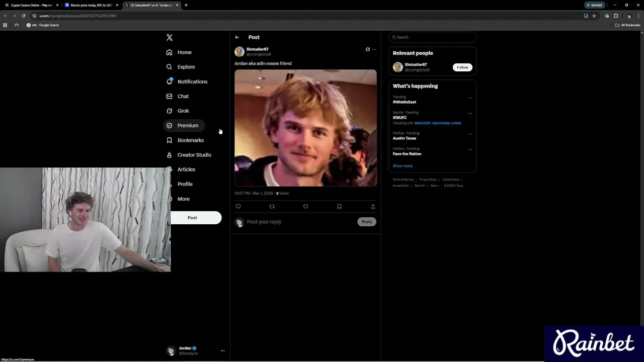644x362 pixels.
Task: Open Slotcaller67 in Relevant people
Action: coord(416,65)
